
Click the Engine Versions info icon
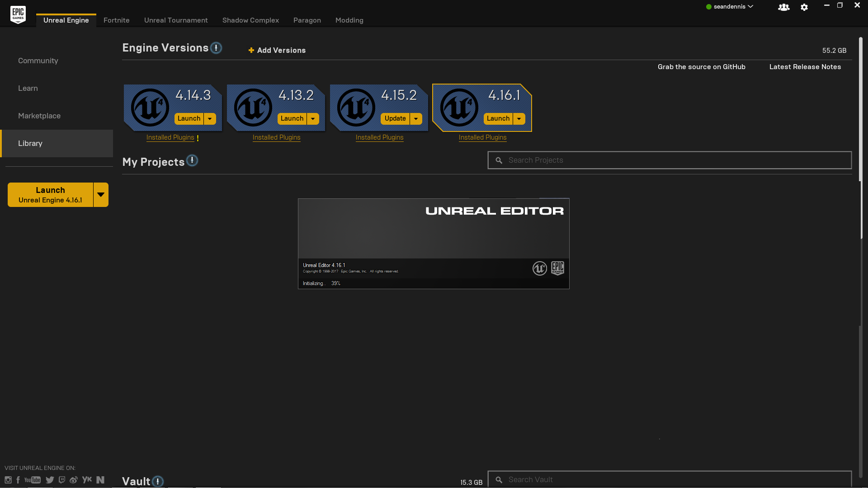(x=216, y=47)
